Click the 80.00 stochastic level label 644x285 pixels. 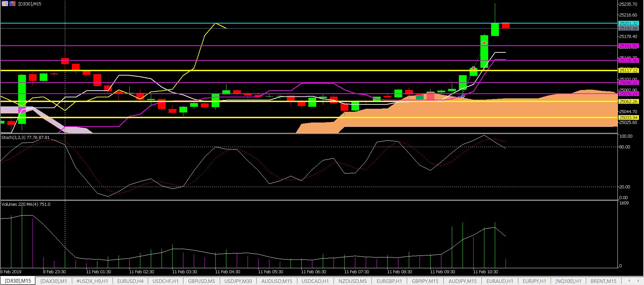point(625,147)
